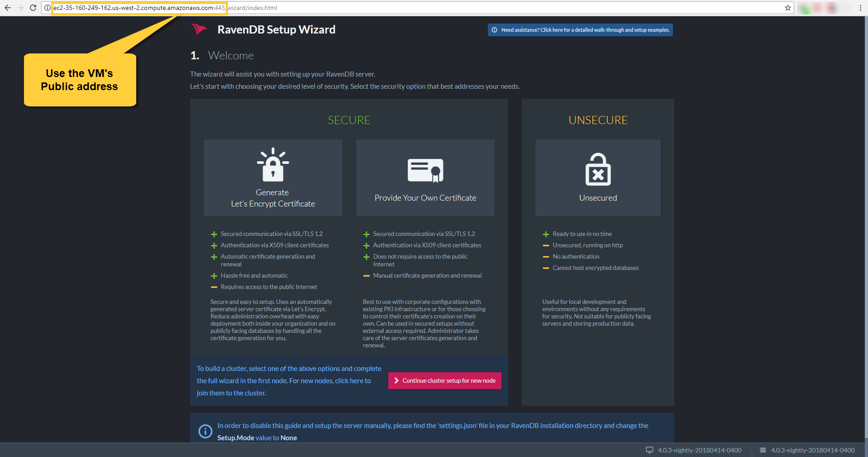
Task: Click the 'Setup.Mode' text in bottom notice
Action: pyautogui.click(x=235, y=438)
